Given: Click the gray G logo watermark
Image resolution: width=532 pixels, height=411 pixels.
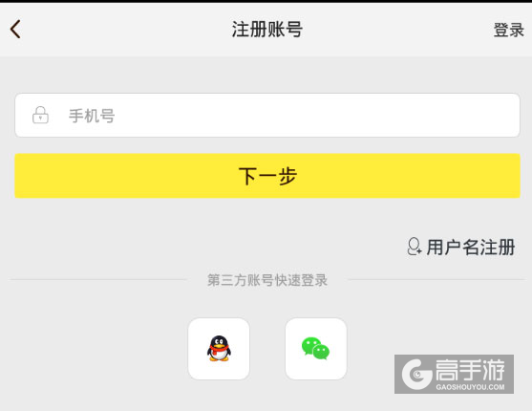Looking at the screenshot, I should 417,375.
